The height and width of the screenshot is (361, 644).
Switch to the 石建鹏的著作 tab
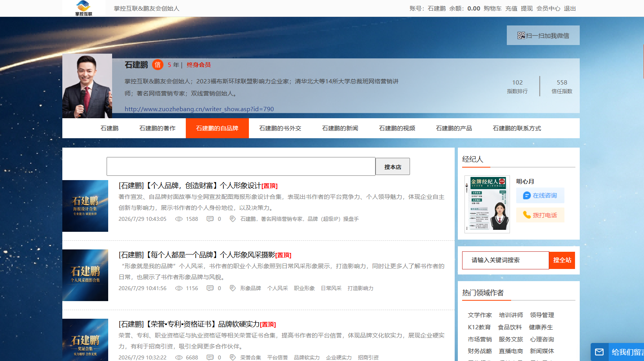point(157,128)
